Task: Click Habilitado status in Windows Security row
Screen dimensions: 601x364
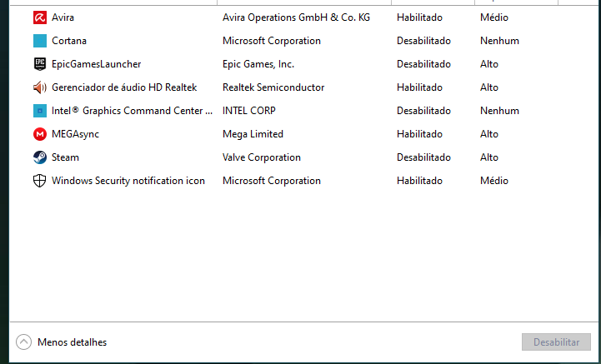Action: 419,181
